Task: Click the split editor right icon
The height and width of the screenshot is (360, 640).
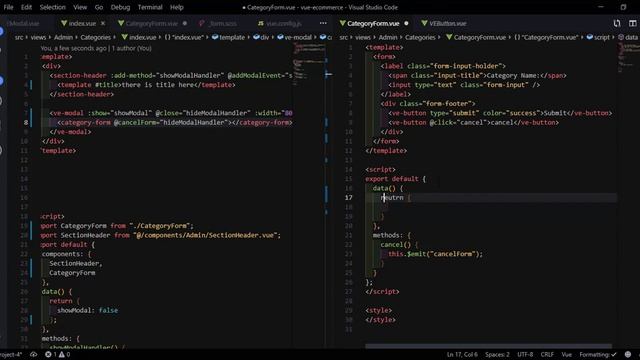Action: (x=632, y=24)
